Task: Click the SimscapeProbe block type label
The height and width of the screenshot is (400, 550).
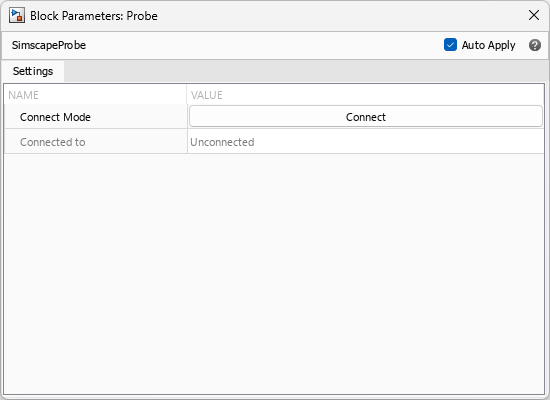Action: [x=49, y=45]
